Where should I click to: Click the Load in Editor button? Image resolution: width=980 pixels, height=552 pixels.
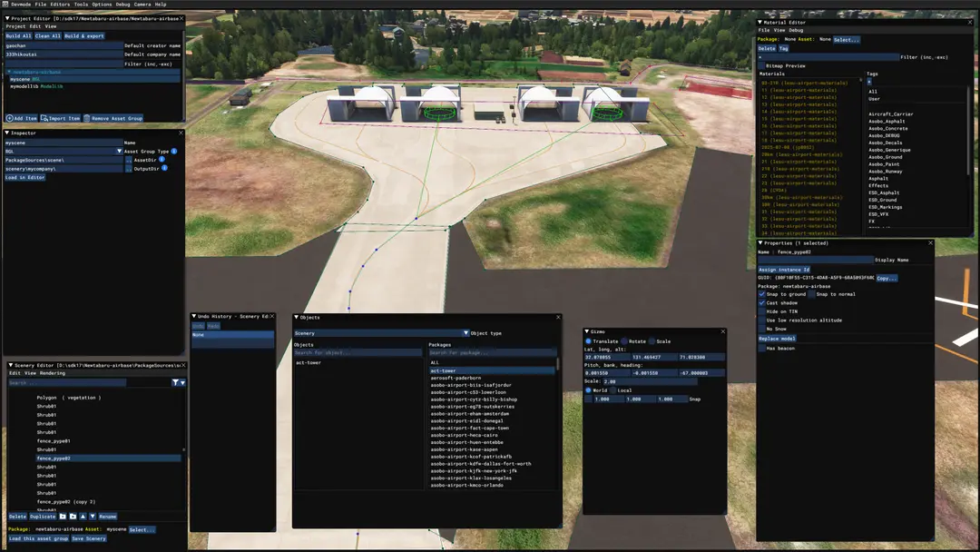(25, 178)
